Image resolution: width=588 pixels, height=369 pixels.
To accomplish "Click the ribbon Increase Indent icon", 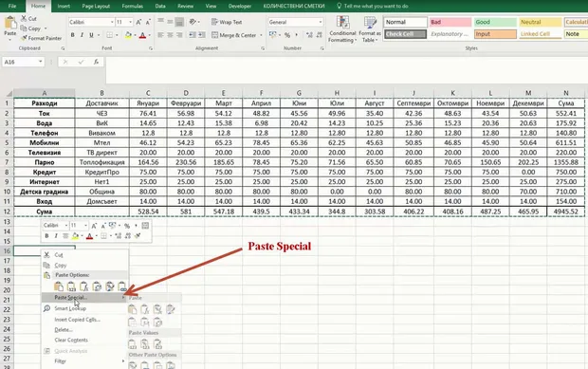I will 202,35.
